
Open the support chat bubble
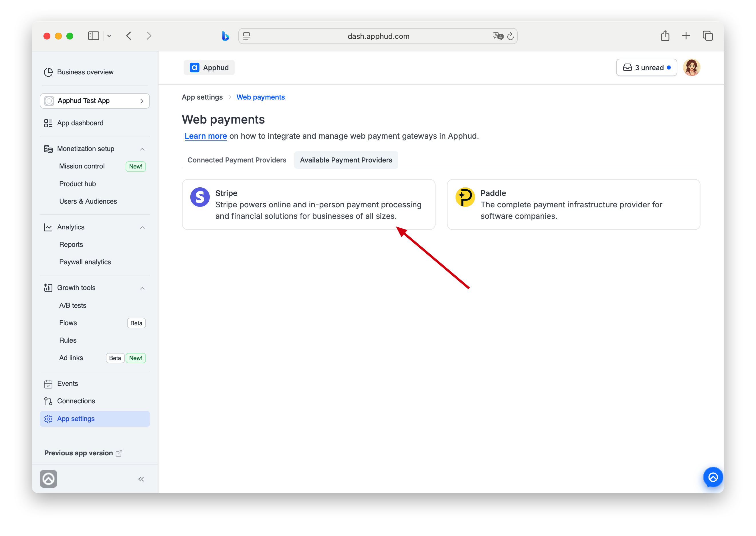click(713, 477)
